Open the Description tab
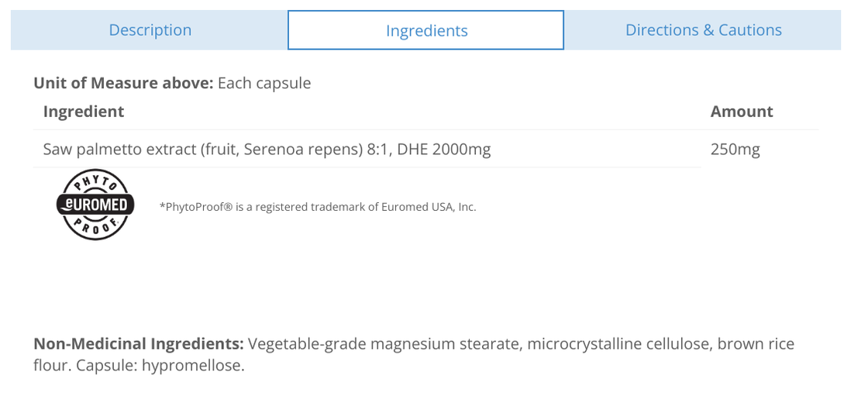The image size is (868, 403). (150, 30)
